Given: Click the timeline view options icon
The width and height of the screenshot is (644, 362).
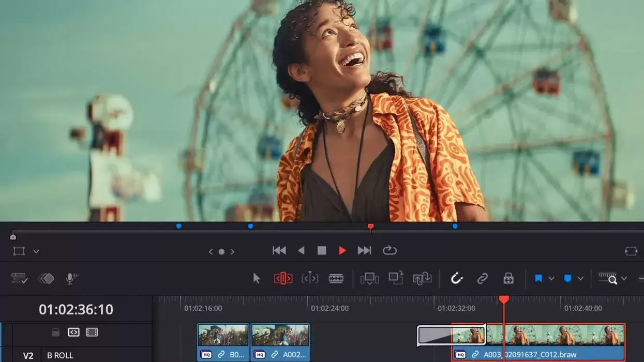Looking at the screenshot, I should pos(19,278).
